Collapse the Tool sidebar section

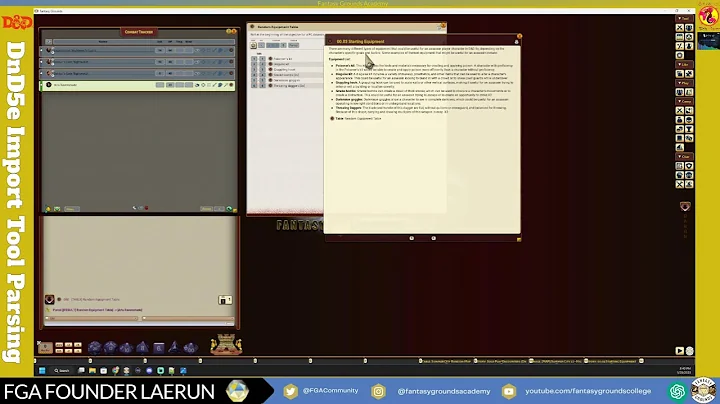coord(684,18)
